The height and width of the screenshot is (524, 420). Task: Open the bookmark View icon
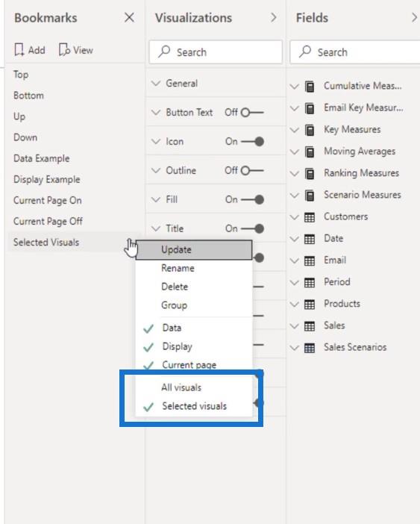64,50
